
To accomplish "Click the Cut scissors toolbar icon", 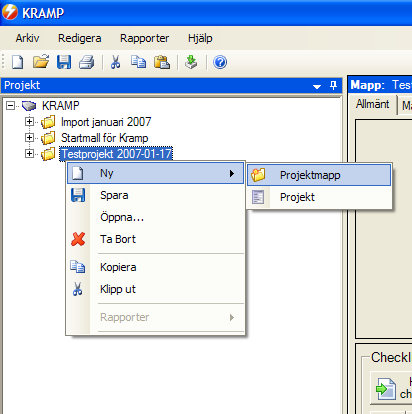I will 115,62.
